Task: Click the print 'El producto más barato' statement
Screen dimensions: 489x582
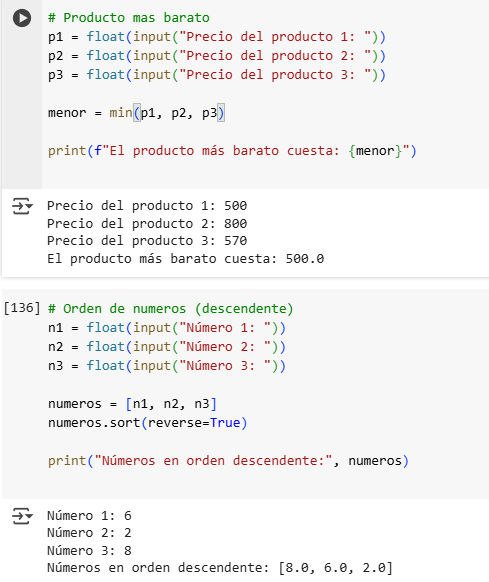Action: coord(232,151)
